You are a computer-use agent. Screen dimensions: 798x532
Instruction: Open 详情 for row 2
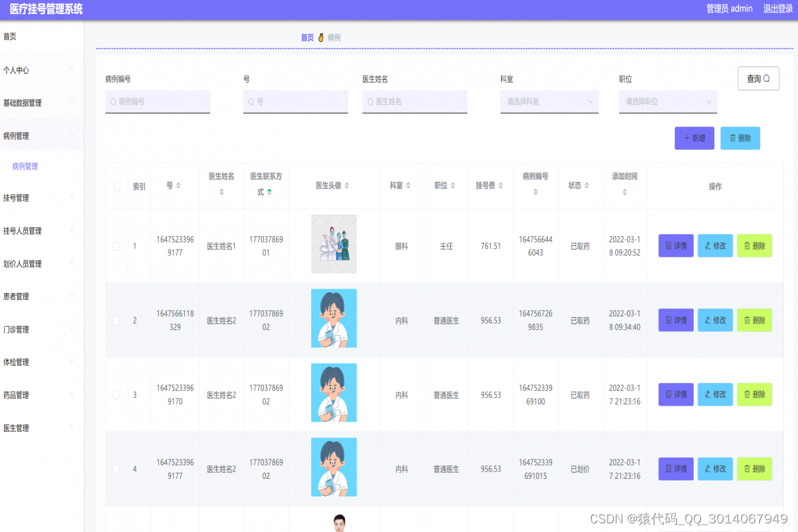[676, 320]
